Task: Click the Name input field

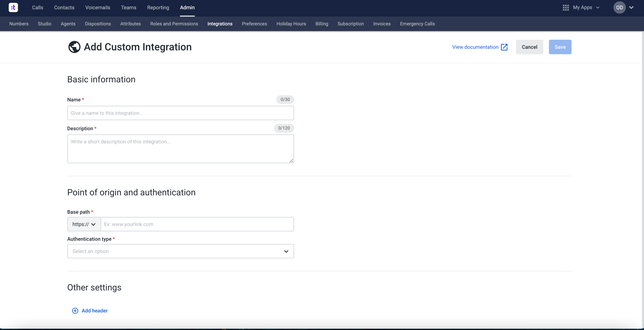Action: point(181,113)
